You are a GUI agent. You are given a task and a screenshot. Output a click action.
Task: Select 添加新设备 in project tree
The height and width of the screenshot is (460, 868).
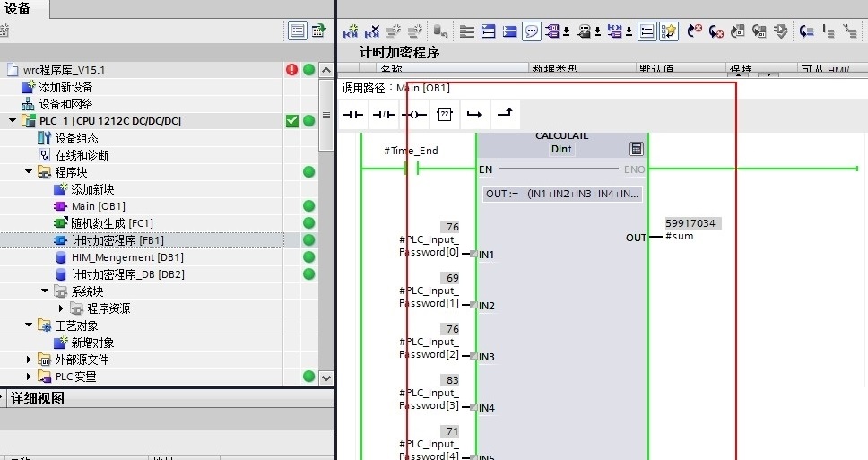tap(65, 87)
